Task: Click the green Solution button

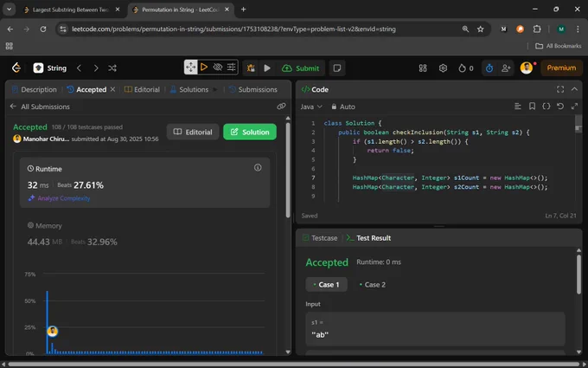Action: (x=250, y=132)
